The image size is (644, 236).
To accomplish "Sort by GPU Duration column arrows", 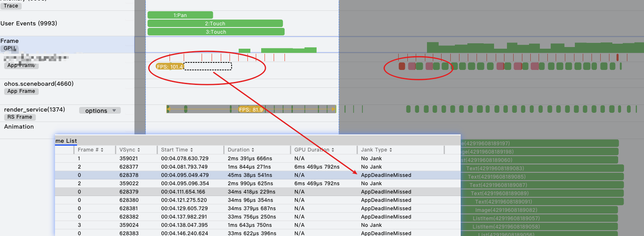I will (x=332, y=150).
